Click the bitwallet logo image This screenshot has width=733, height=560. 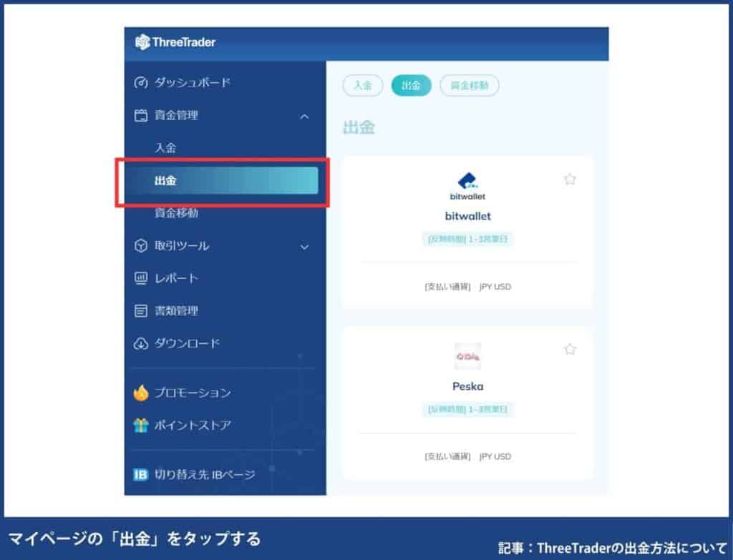pyautogui.click(x=467, y=186)
